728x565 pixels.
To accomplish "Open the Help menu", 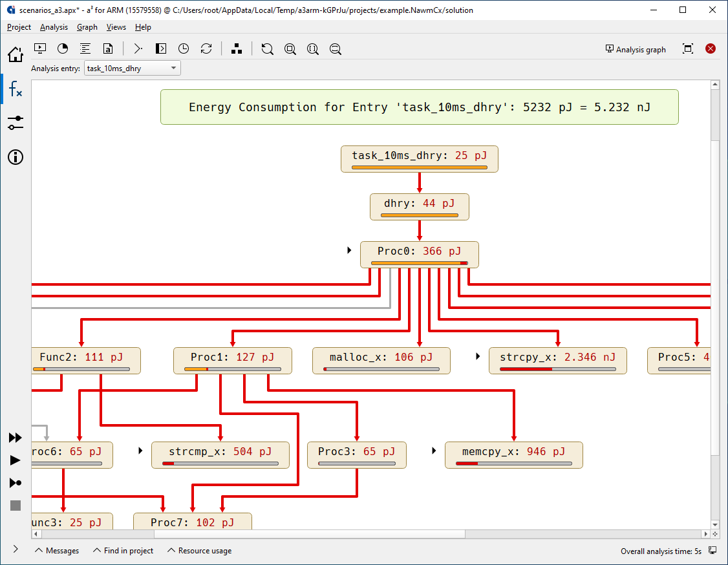I will (x=143, y=27).
